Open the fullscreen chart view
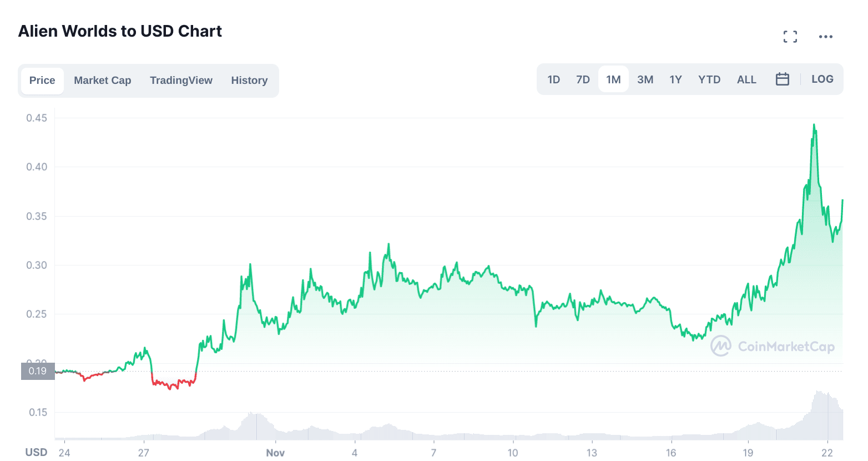This screenshot has height=461, width=868. tap(790, 37)
